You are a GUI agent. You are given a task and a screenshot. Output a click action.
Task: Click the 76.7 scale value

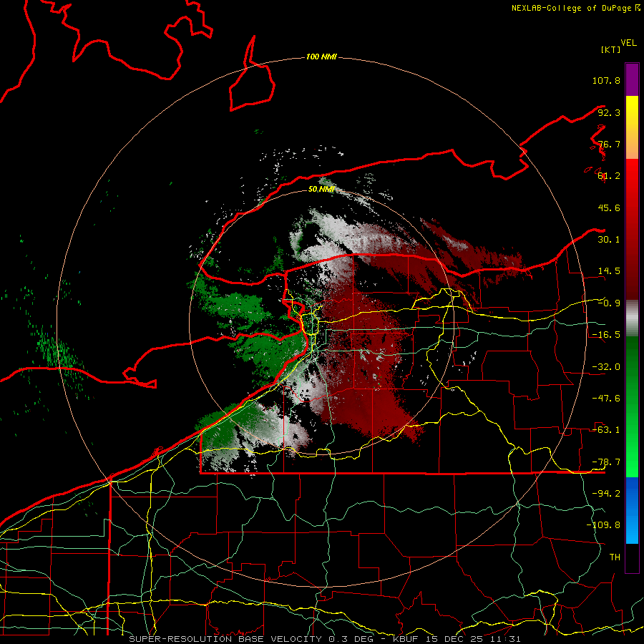pos(609,144)
